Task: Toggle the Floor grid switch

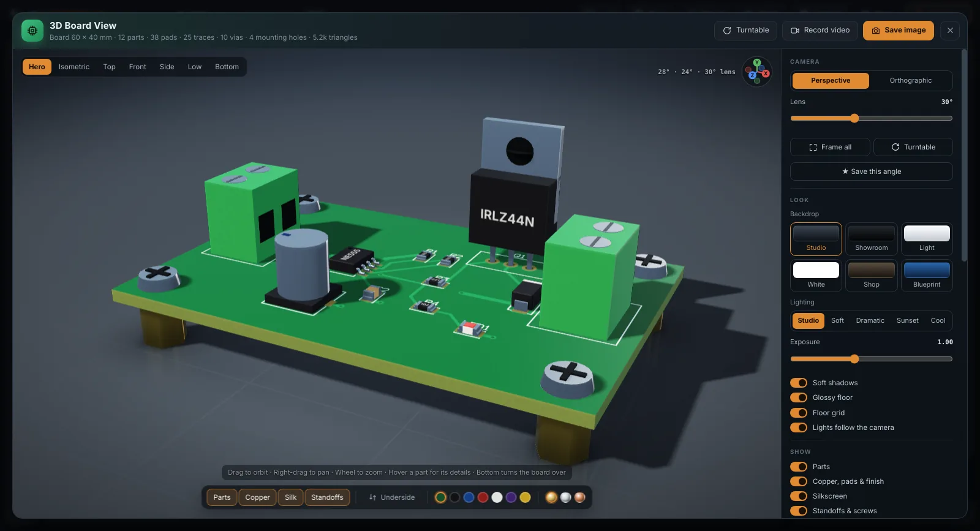Action: [x=799, y=413]
